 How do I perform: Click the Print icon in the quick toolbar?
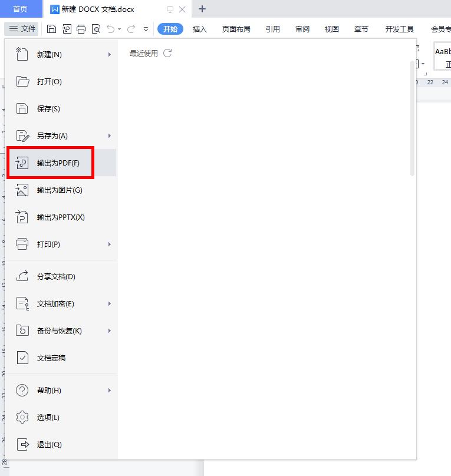[x=81, y=29]
